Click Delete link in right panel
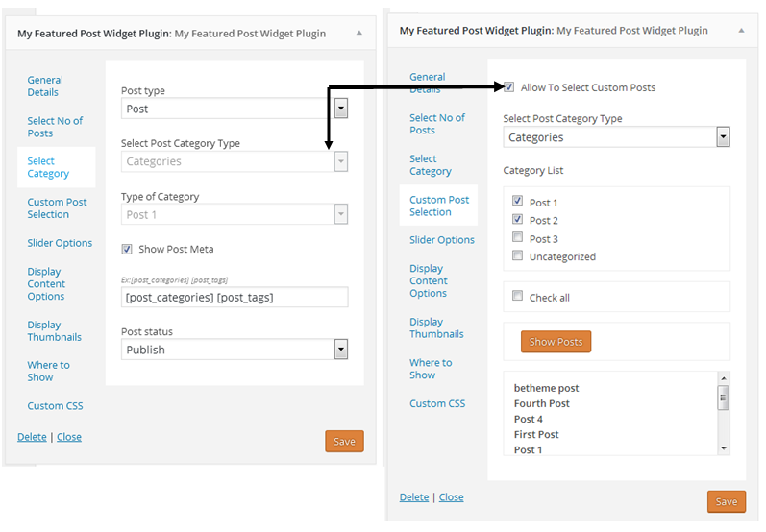This screenshot has width=766, height=532. click(414, 497)
